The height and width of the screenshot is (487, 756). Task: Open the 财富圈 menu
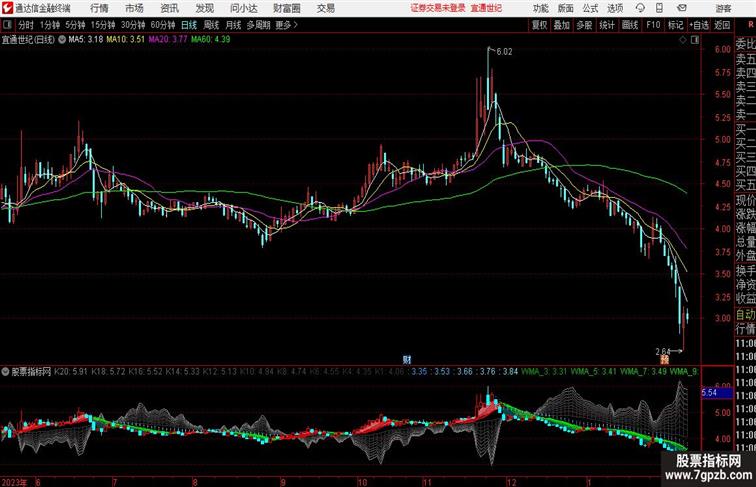pos(286,8)
